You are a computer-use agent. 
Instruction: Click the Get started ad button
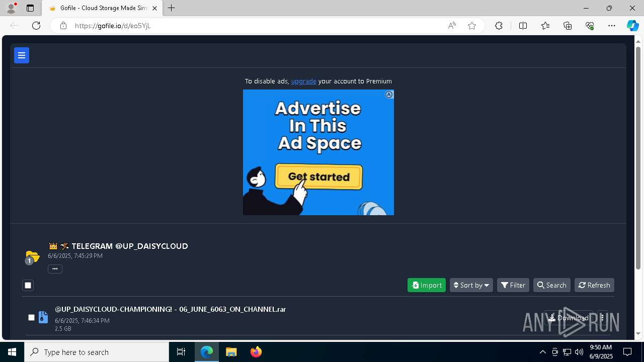pos(318,177)
